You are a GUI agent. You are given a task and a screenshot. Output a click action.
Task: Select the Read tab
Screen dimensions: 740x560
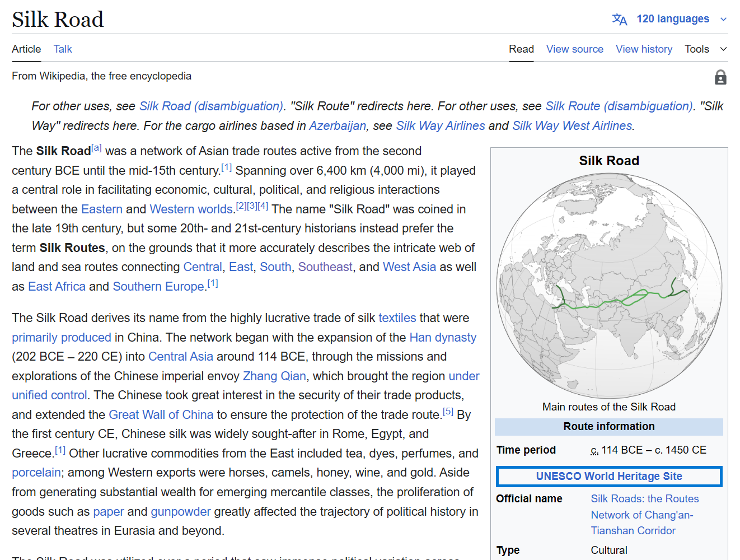(x=521, y=49)
